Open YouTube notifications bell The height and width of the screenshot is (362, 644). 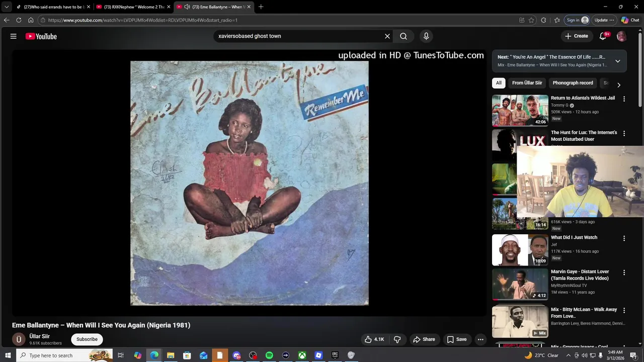coord(603,36)
